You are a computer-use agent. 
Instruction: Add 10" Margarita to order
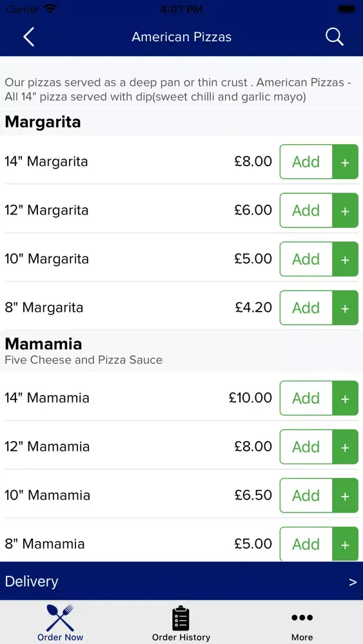tap(306, 259)
